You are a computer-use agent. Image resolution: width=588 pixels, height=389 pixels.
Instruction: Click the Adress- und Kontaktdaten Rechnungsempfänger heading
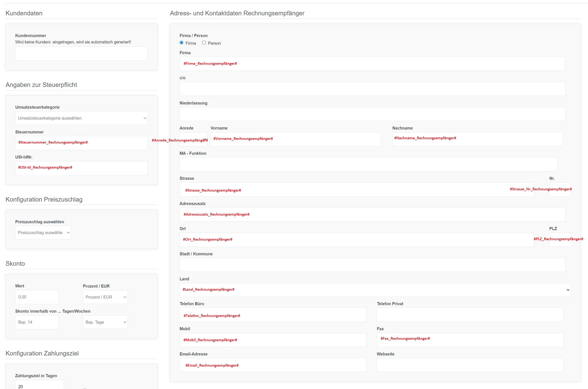click(237, 13)
